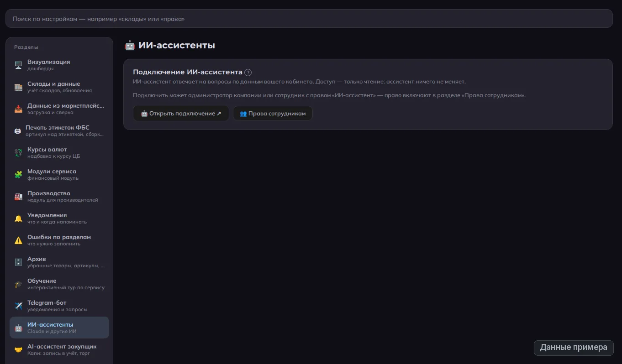Click the handshake icon for AI-ассистент закупщик
Screen dimensions: 622x364
[x=18, y=350]
